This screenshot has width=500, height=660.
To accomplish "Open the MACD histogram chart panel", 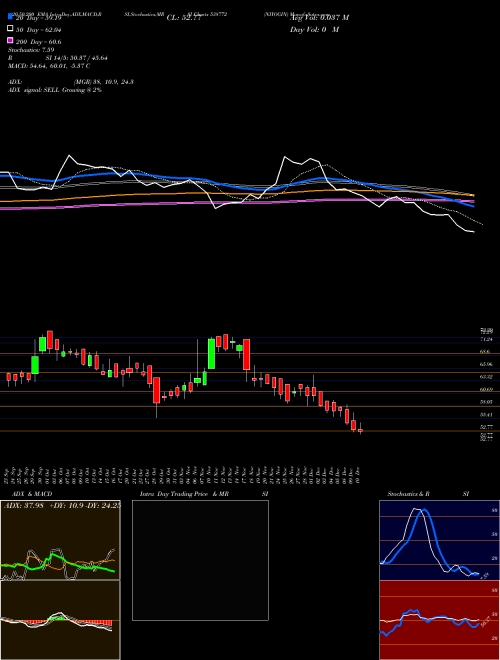I will (60, 620).
